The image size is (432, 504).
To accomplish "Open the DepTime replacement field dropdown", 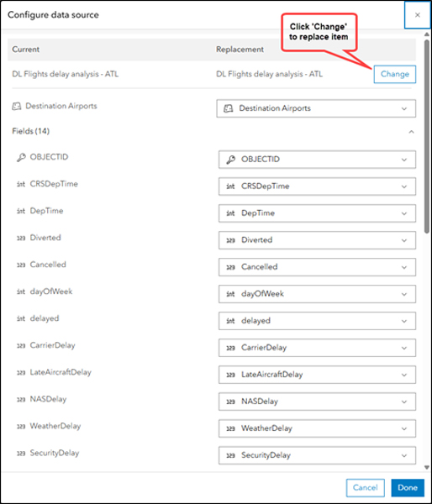I will 317,213.
